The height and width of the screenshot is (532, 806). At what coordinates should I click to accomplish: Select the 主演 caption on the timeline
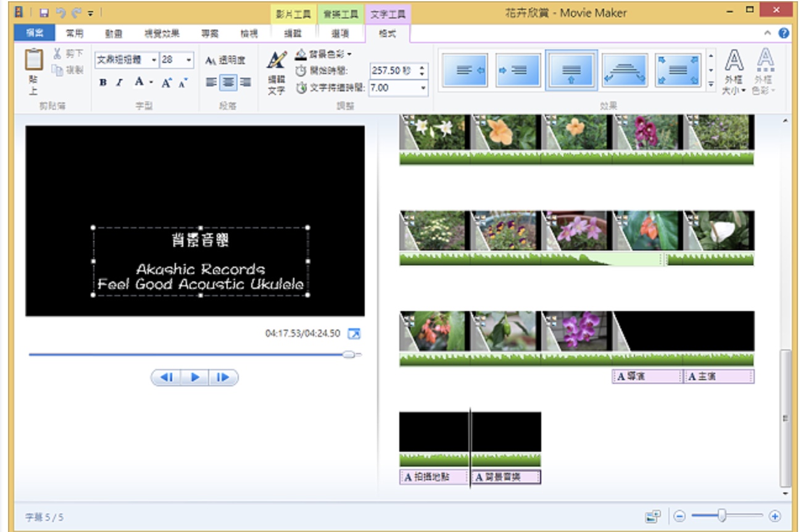[719, 376]
